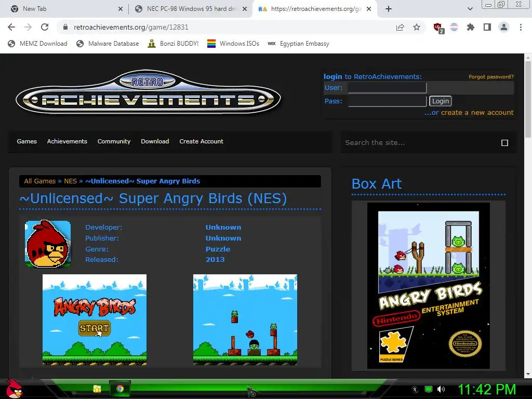
Task: Close the retroachievements.org tab
Action: [x=369, y=9]
